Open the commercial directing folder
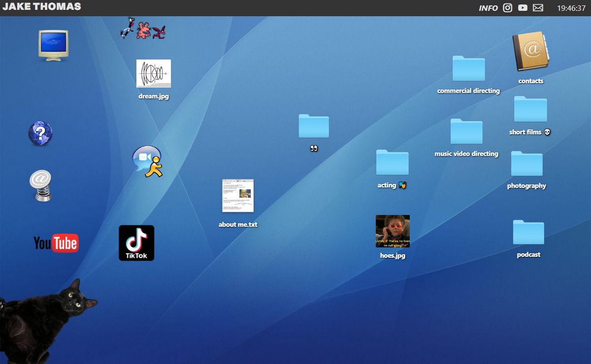Viewport: 591px width, 364px height. (x=469, y=68)
